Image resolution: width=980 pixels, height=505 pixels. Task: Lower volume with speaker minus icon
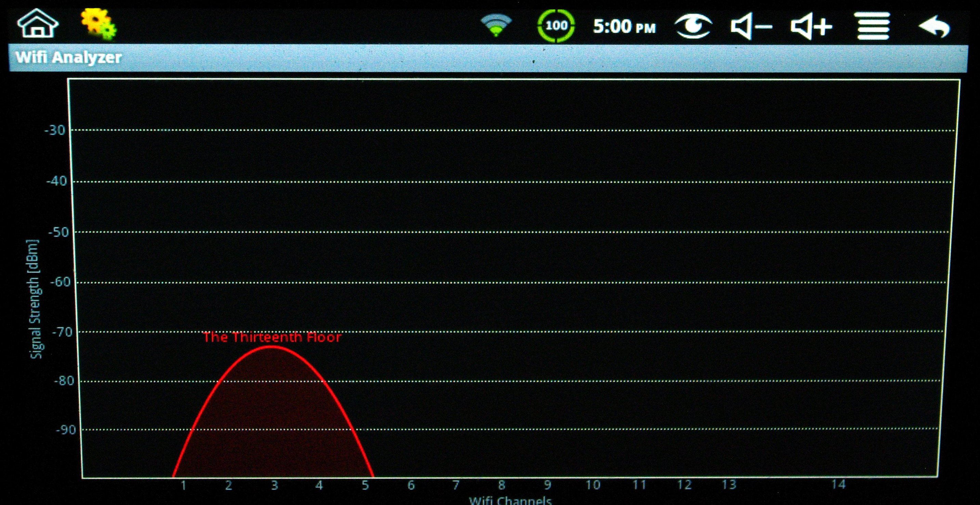[x=751, y=26]
